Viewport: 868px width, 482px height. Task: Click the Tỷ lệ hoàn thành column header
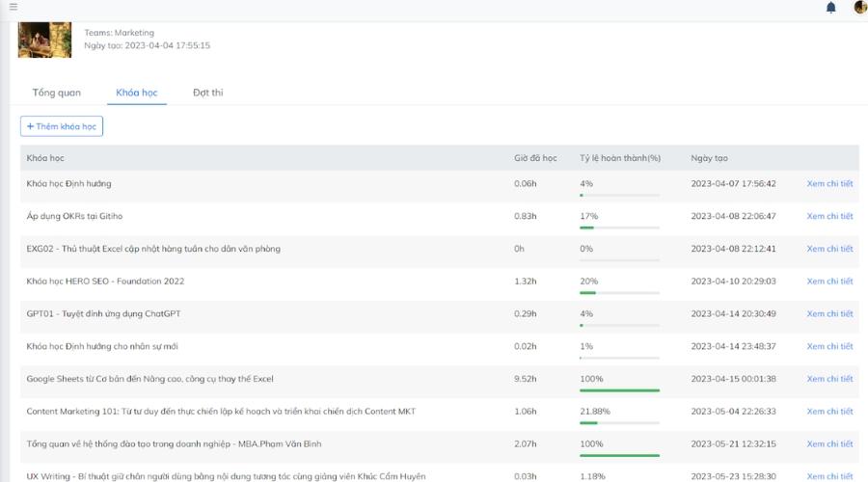pyautogui.click(x=620, y=158)
